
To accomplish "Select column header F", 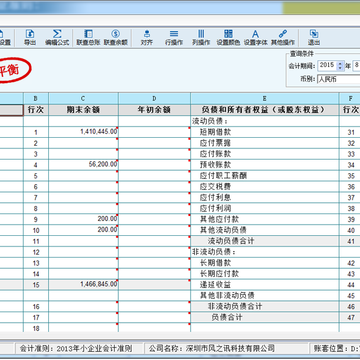I will (x=350, y=99).
